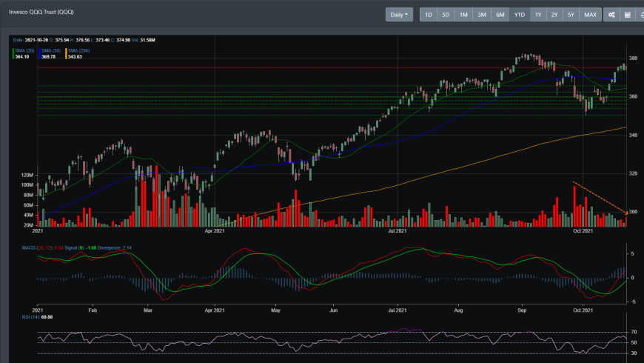Click the Vol 31.58M readout
644x363 pixels.
pyautogui.click(x=144, y=40)
